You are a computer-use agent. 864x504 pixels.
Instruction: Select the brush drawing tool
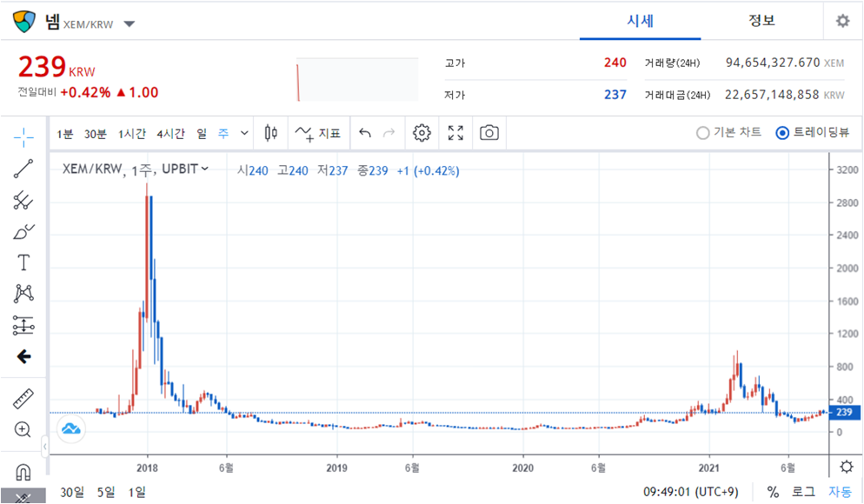click(23, 232)
